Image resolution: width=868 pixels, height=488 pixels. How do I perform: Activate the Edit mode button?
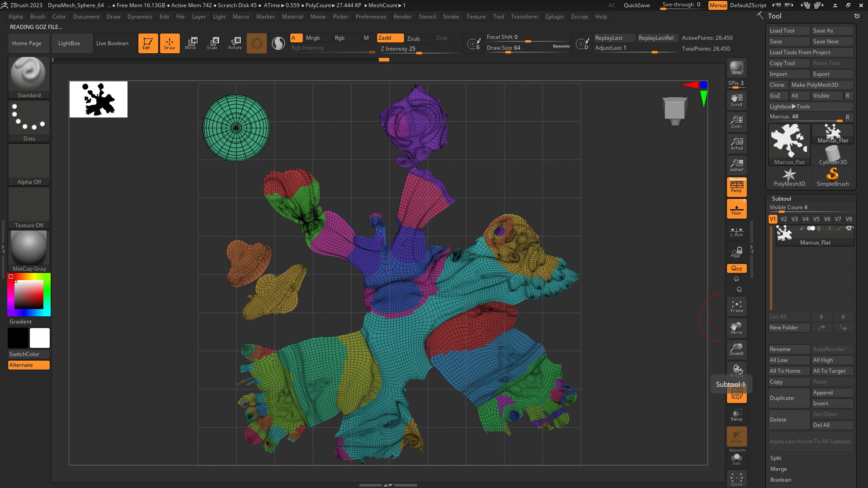[x=148, y=43]
